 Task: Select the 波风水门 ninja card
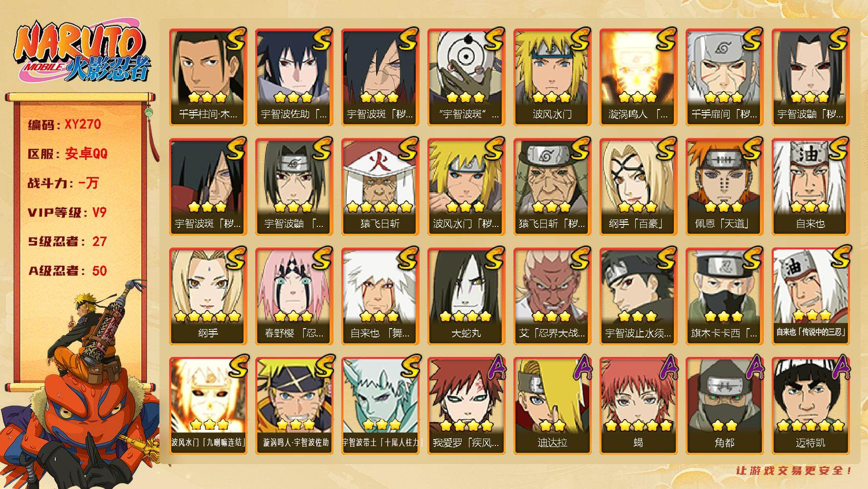[552, 77]
